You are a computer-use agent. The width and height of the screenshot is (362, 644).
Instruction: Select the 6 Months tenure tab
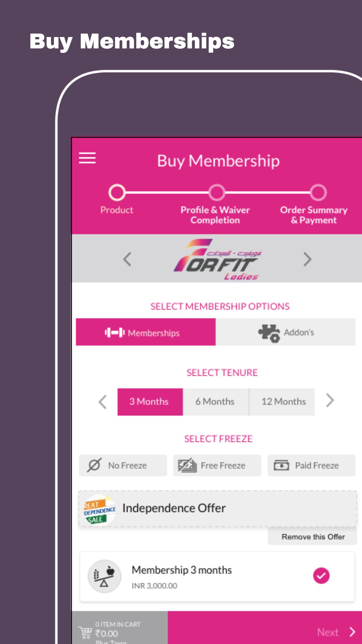coord(216,402)
